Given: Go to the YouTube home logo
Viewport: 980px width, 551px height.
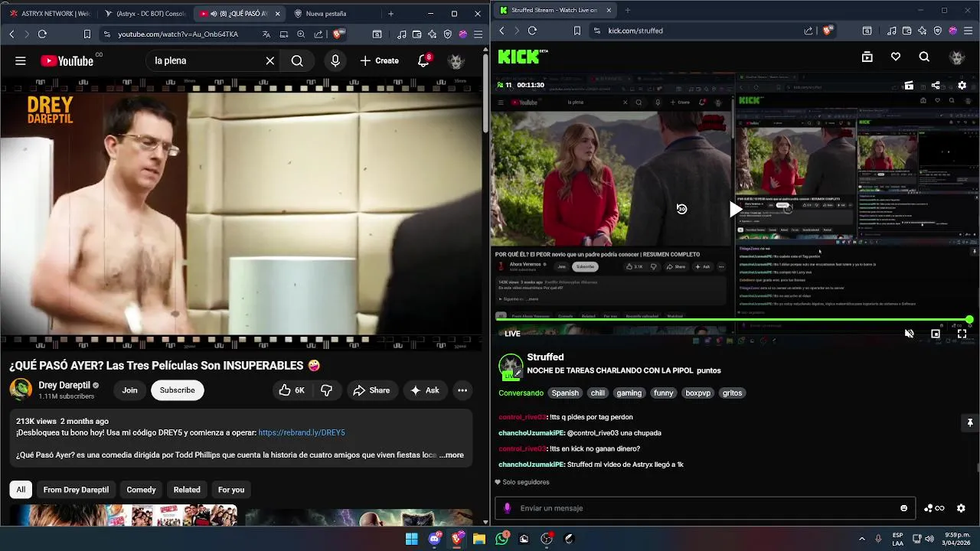Looking at the screenshot, I should [x=67, y=60].
